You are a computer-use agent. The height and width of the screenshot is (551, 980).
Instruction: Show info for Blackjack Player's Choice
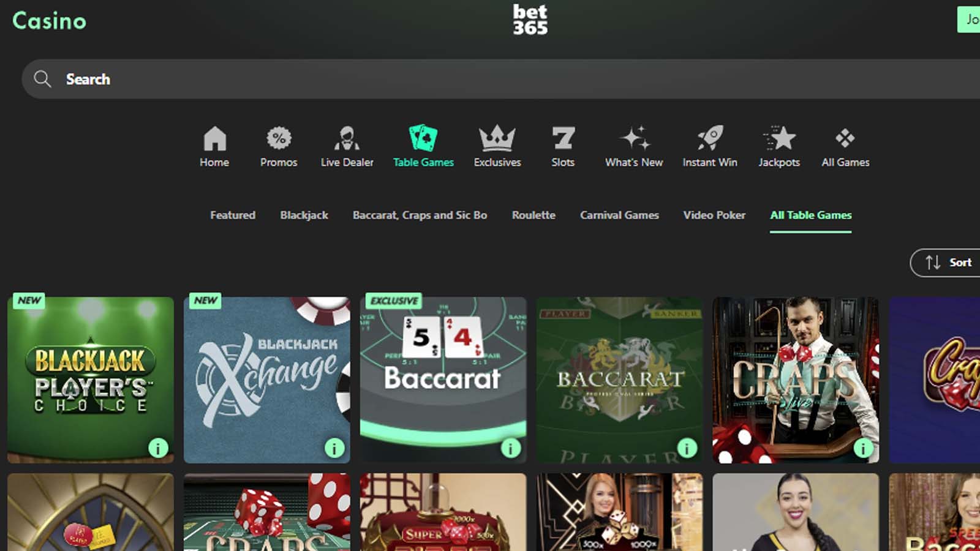click(158, 448)
